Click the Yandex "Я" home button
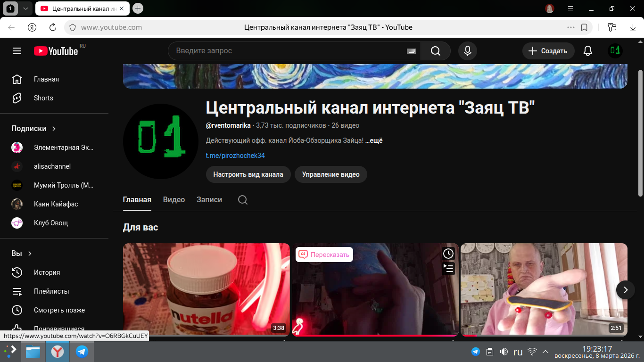The height and width of the screenshot is (362, 644). [x=32, y=27]
